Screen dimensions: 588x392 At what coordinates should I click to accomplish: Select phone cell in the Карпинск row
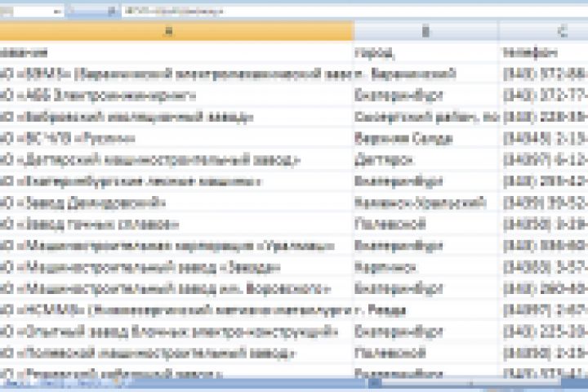[x=543, y=268]
